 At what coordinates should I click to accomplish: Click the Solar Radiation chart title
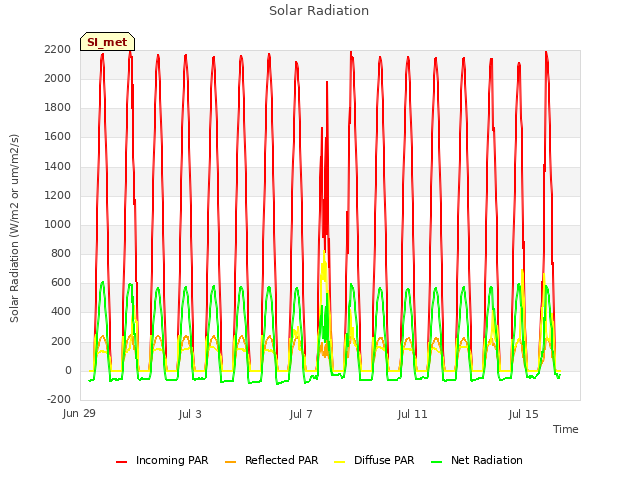319,11
